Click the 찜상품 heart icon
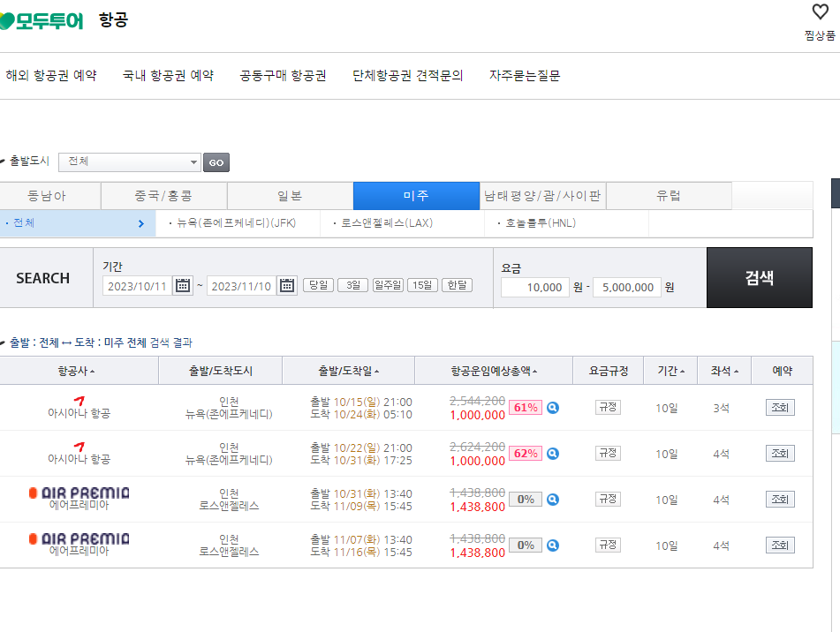The height and width of the screenshot is (632, 840). pos(818,13)
